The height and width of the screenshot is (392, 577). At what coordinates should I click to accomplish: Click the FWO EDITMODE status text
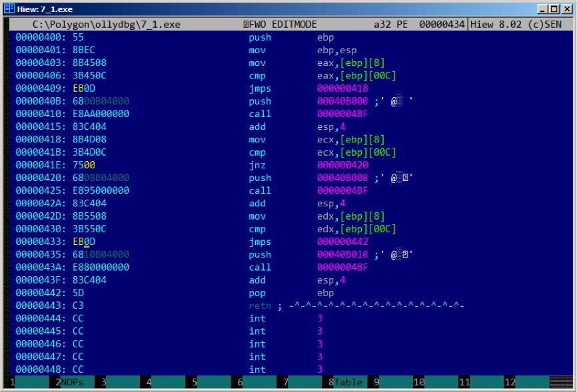(x=280, y=25)
